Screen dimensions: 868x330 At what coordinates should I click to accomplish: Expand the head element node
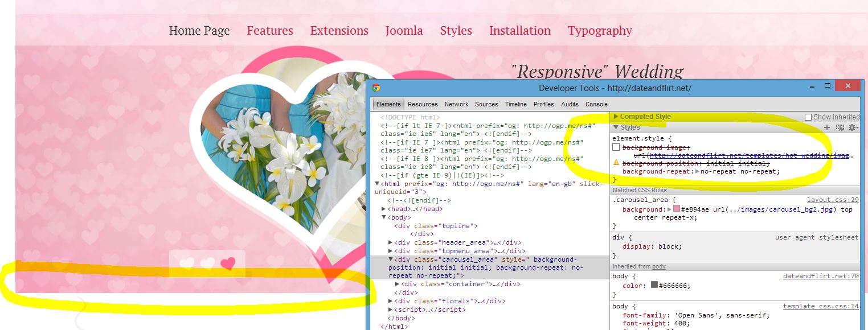(x=384, y=209)
